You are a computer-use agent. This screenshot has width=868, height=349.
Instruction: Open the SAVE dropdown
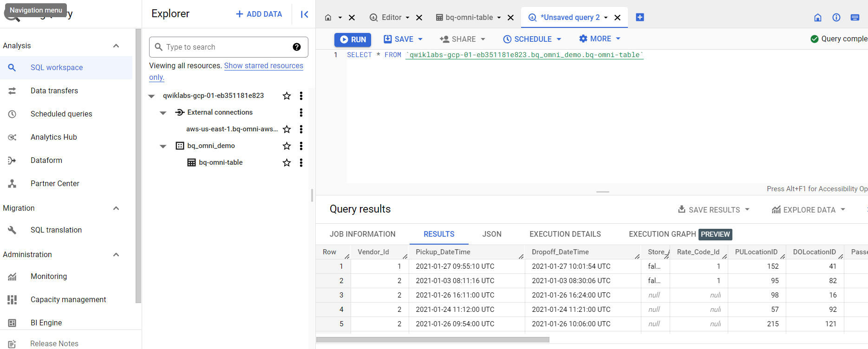tap(403, 39)
